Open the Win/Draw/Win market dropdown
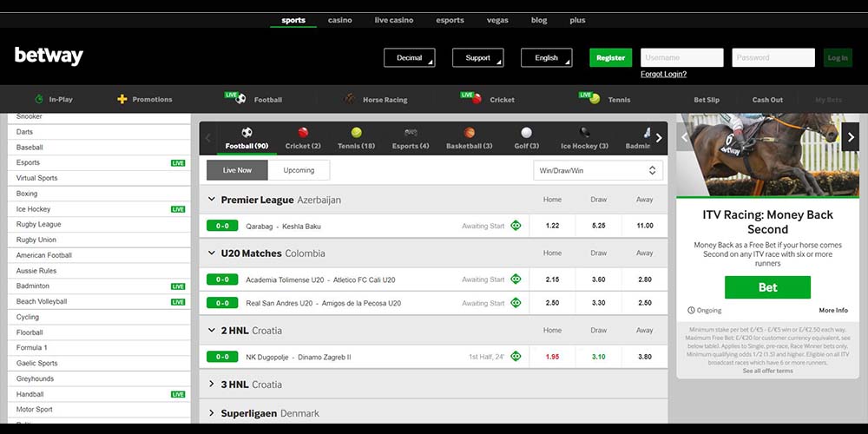868x434 pixels. pyautogui.click(x=598, y=170)
